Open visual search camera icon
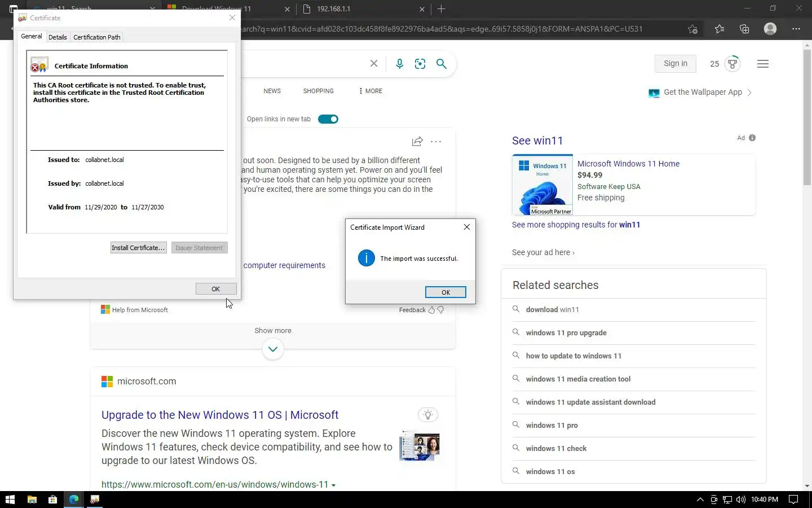Image resolution: width=812 pixels, height=508 pixels. click(420, 64)
